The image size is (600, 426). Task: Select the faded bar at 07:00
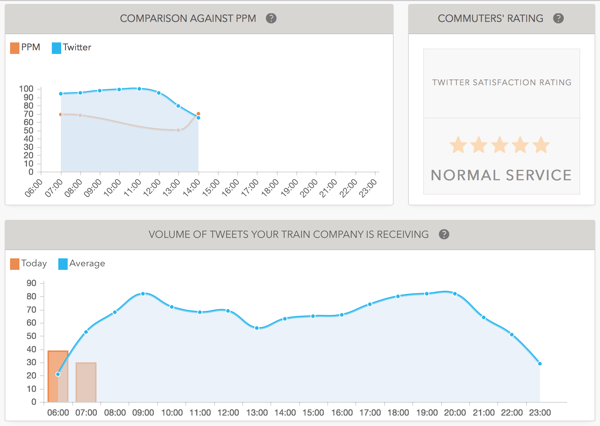click(x=86, y=382)
